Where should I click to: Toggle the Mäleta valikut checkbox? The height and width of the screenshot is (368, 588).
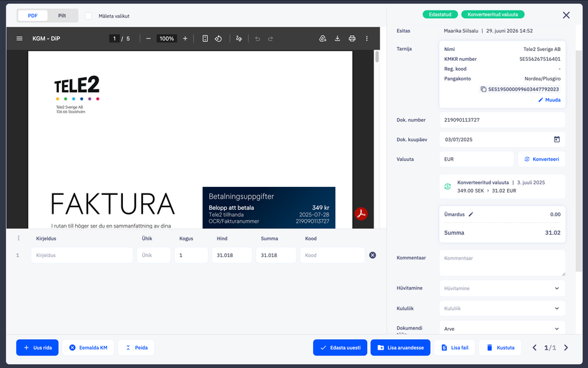pos(88,16)
